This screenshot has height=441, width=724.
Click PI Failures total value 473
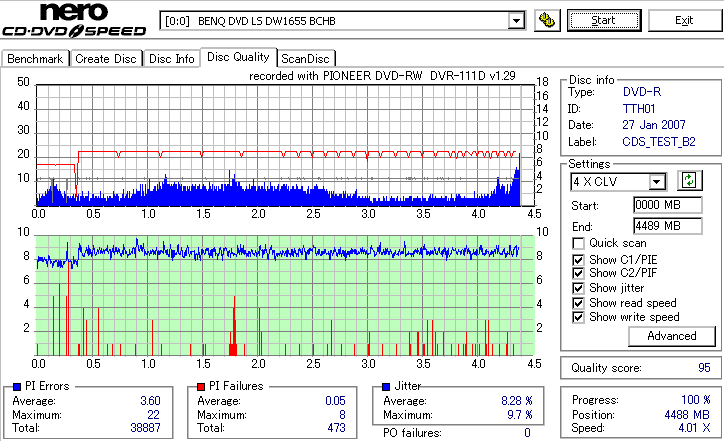[337, 428]
